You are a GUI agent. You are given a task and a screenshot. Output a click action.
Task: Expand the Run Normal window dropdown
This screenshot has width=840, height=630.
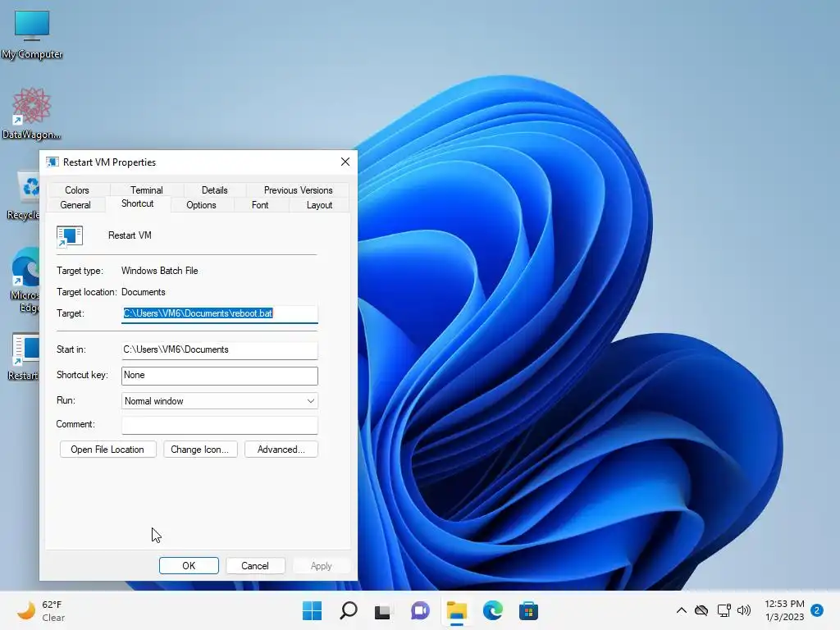click(220, 400)
